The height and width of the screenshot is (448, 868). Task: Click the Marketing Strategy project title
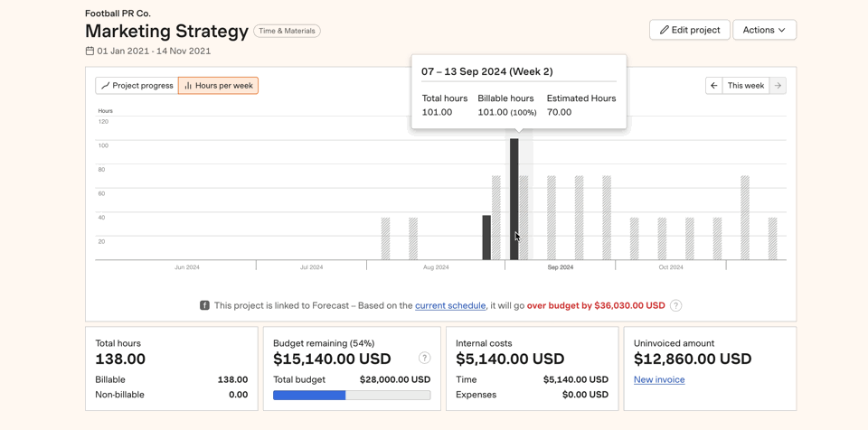point(166,31)
